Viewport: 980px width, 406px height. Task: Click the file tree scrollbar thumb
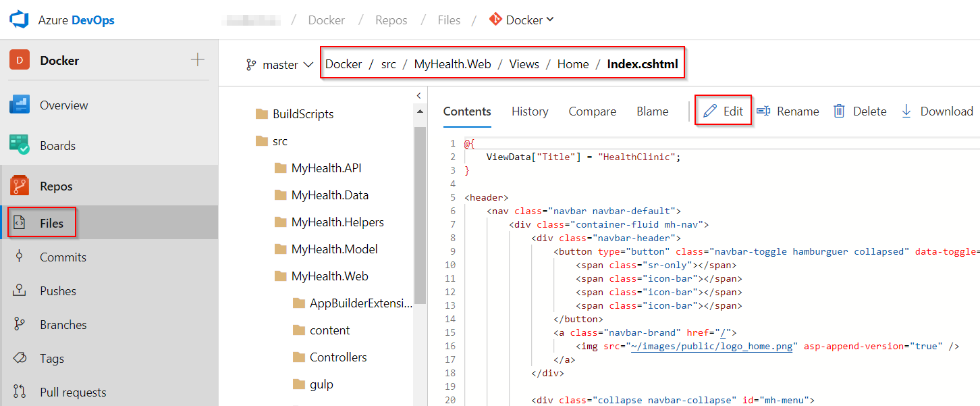click(419, 216)
